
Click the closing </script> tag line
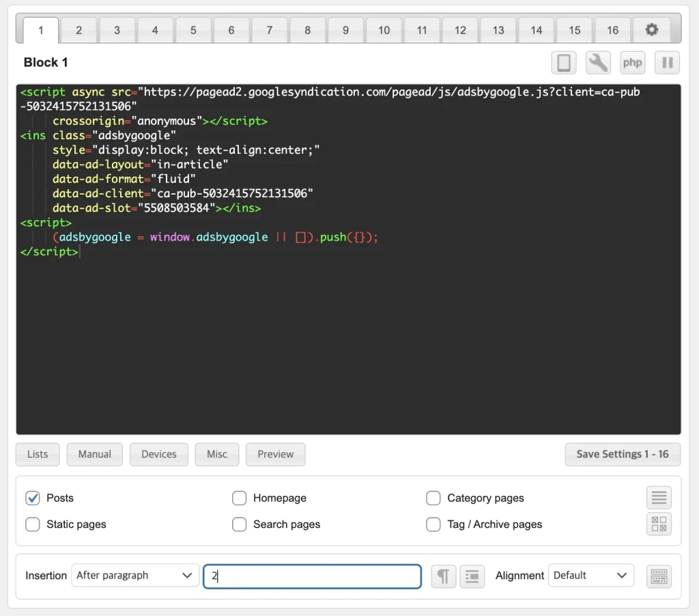coord(49,251)
